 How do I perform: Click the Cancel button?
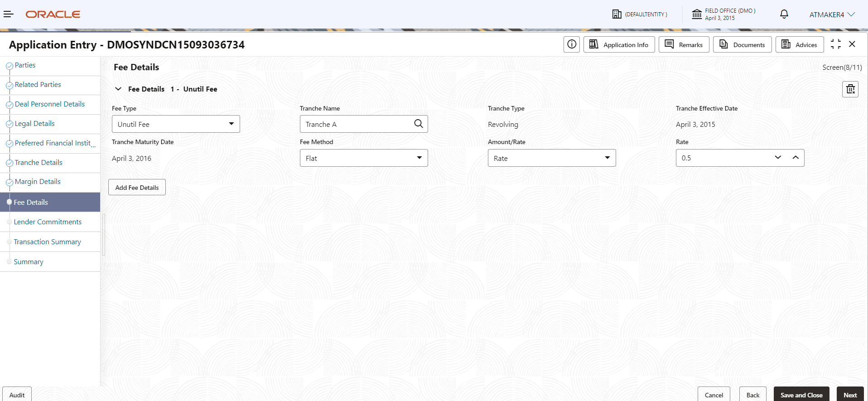[x=714, y=394]
